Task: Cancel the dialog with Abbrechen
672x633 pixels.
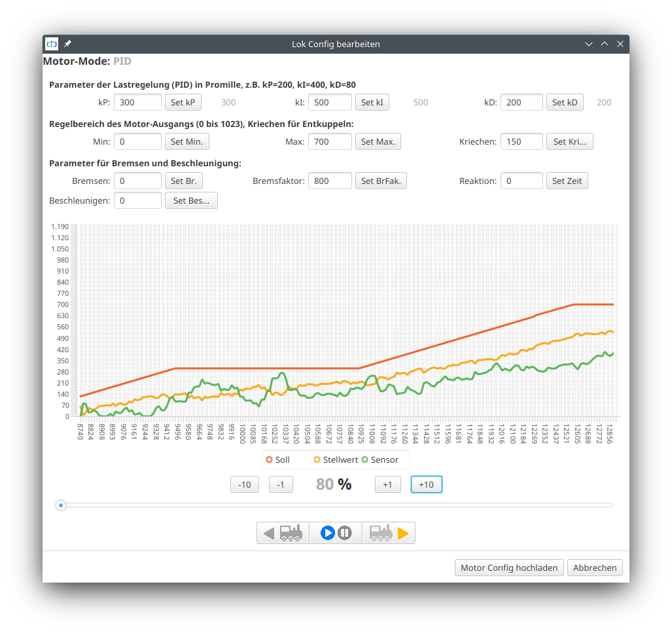Action: [595, 568]
